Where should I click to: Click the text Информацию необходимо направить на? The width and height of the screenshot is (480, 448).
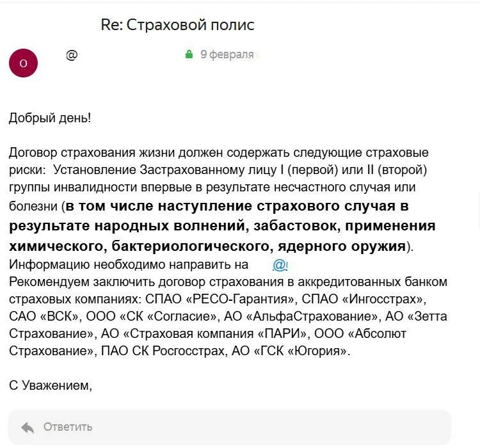click(x=128, y=265)
